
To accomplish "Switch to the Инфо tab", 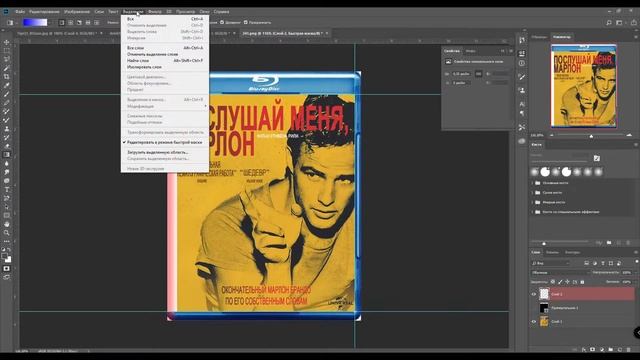I will coord(471,51).
